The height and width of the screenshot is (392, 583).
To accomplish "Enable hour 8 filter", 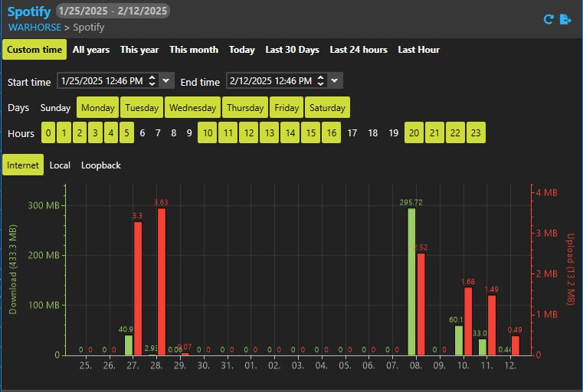I will click(x=174, y=132).
